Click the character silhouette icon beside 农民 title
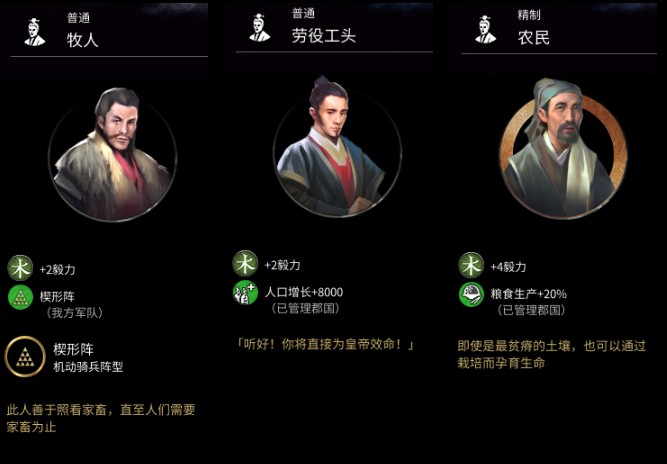 pyautogui.click(x=485, y=29)
